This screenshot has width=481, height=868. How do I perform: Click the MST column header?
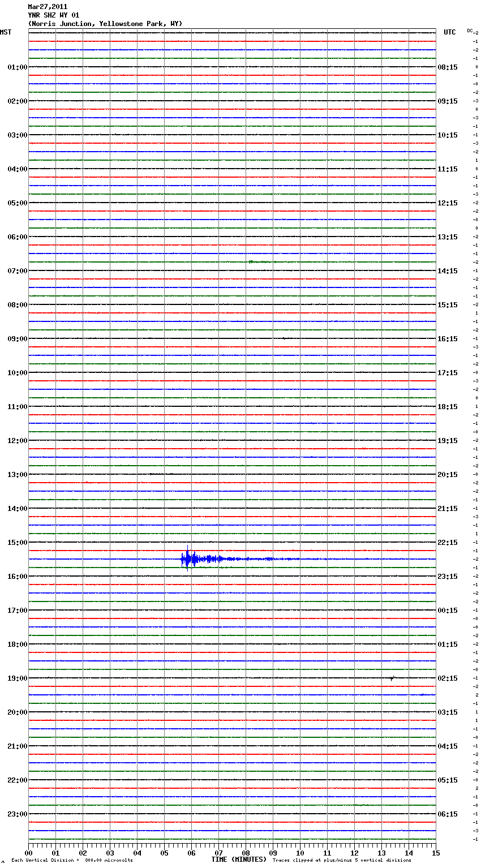point(6,32)
